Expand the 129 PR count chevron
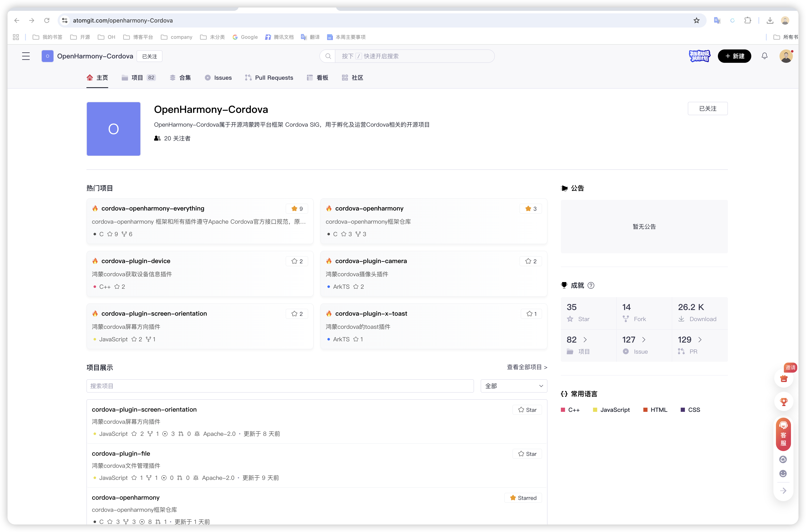 tap(700, 340)
